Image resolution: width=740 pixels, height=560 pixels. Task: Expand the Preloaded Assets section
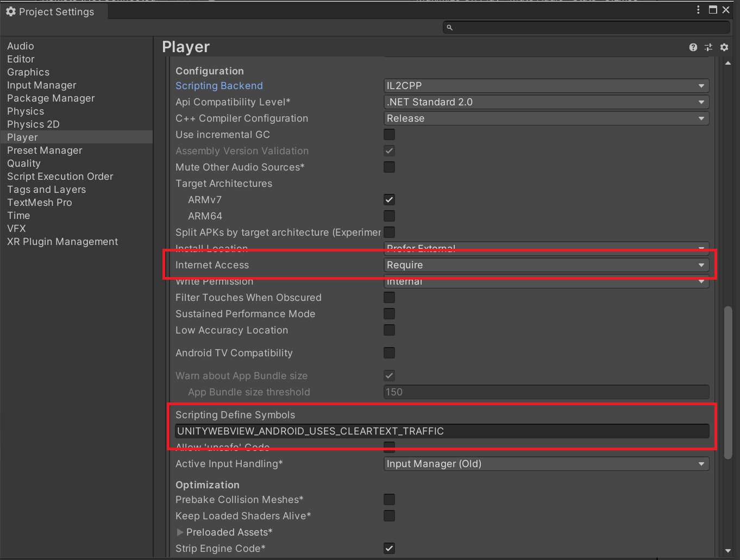(180, 532)
